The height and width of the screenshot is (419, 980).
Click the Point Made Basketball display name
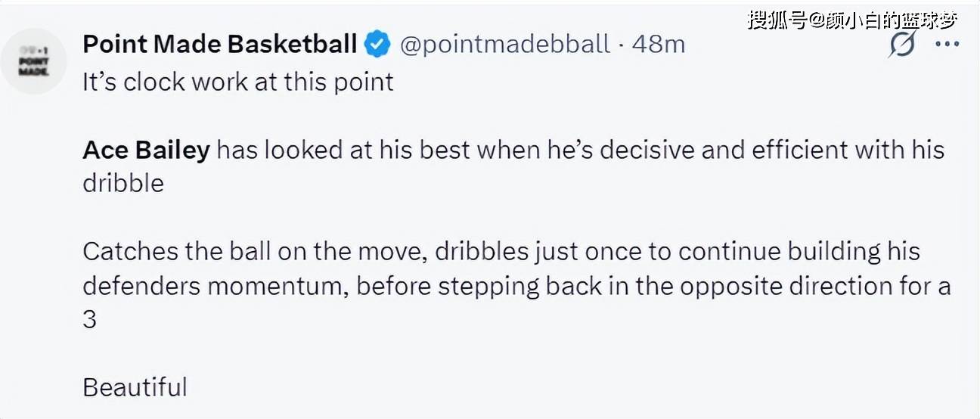pyautogui.click(x=219, y=45)
